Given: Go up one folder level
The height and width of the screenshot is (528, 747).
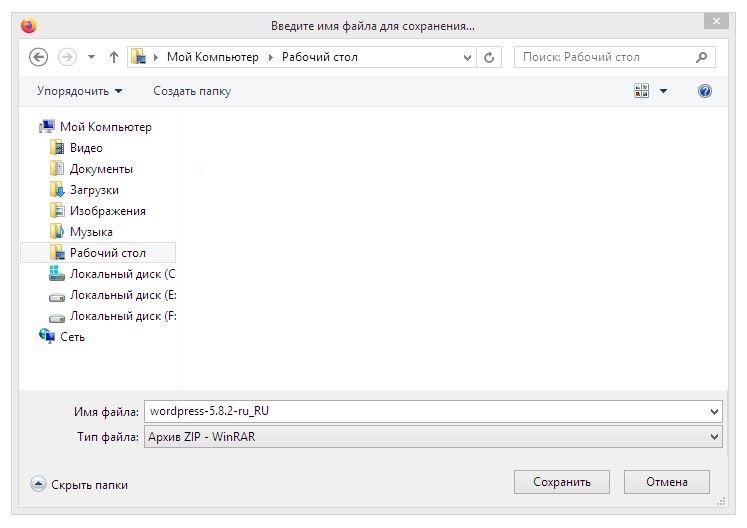Looking at the screenshot, I should point(113,57).
